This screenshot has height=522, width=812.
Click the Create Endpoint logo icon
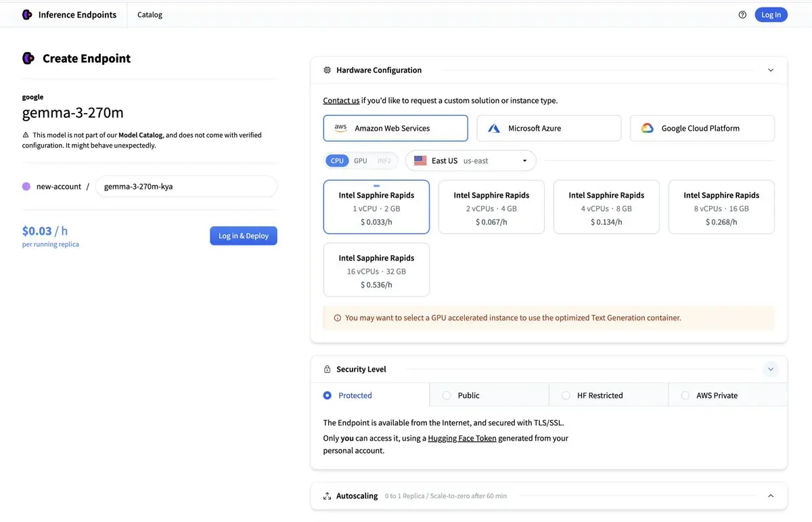tap(28, 58)
